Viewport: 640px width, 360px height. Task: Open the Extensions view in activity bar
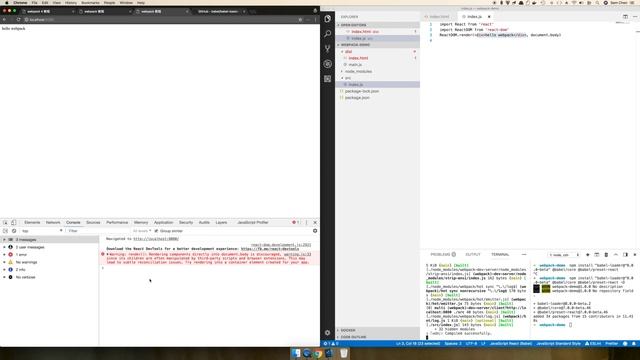(327, 79)
